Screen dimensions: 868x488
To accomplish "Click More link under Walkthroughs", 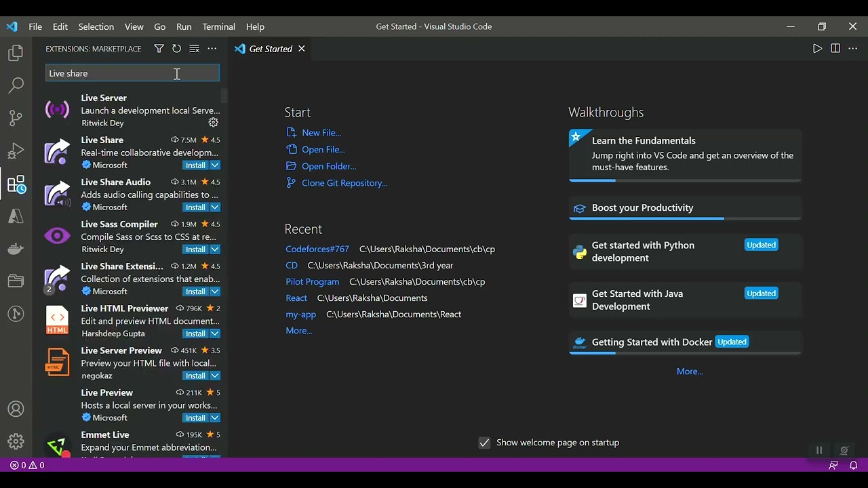I will pos(690,371).
